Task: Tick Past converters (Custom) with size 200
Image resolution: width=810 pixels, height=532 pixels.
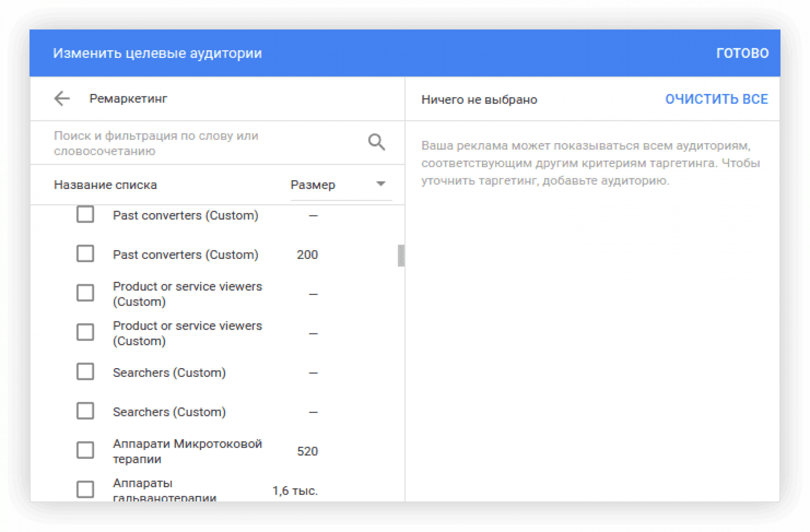Action: pyautogui.click(x=85, y=253)
